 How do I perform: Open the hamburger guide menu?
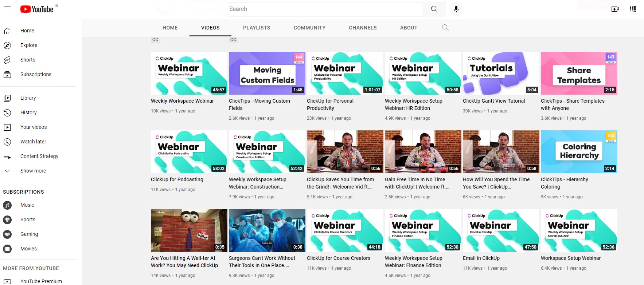pos(7,9)
